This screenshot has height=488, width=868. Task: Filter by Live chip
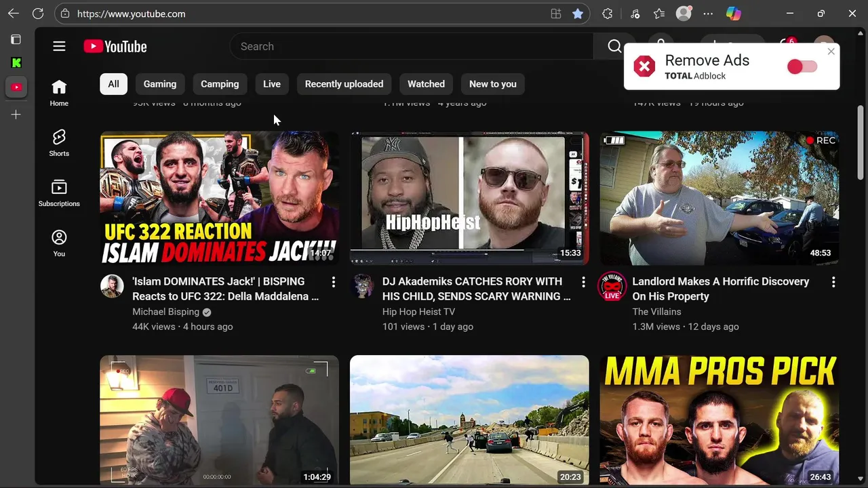click(x=272, y=84)
